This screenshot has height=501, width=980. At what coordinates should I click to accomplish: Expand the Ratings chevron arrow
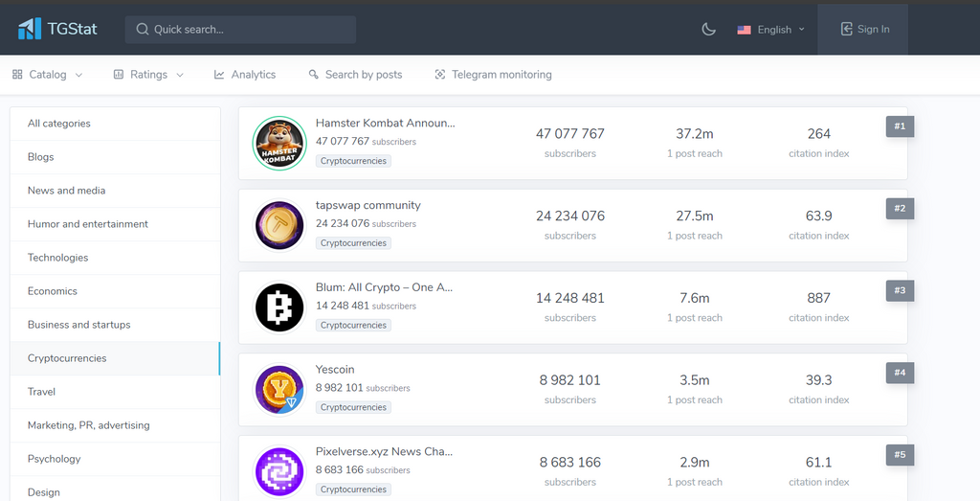click(x=180, y=75)
